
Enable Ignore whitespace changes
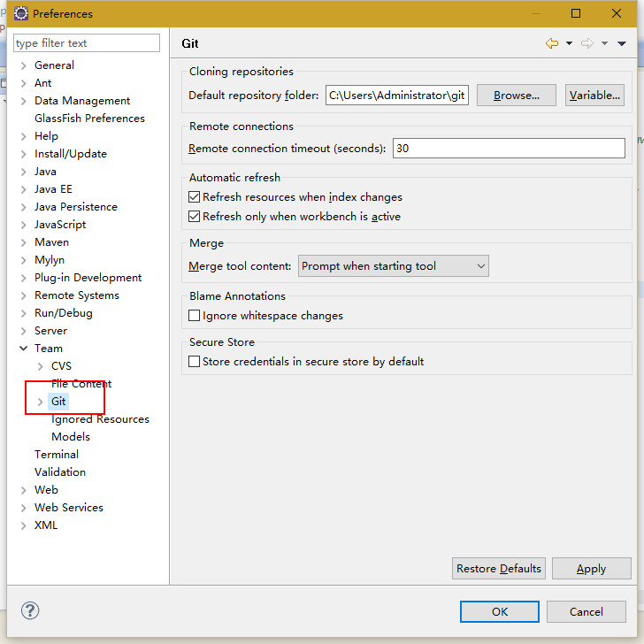[x=194, y=316]
